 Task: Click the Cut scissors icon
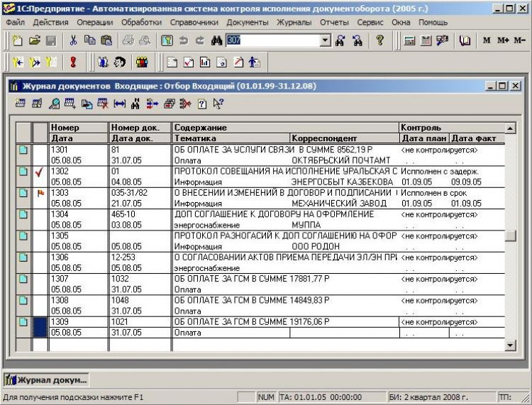(x=73, y=40)
